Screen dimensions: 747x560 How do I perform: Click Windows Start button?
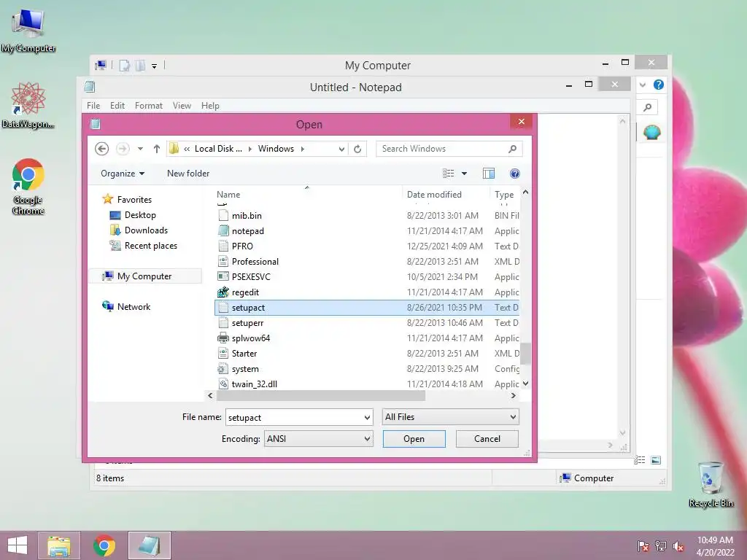click(x=18, y=545)
